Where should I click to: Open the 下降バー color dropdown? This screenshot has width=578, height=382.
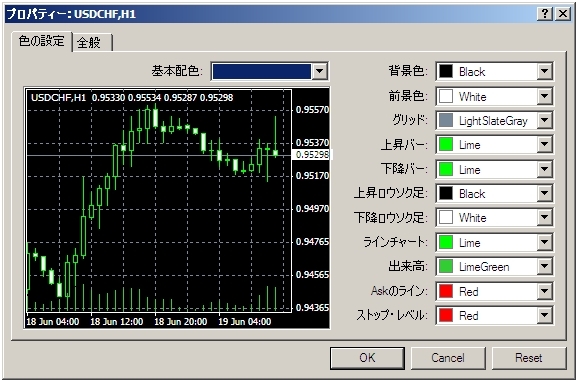point(544,169)
